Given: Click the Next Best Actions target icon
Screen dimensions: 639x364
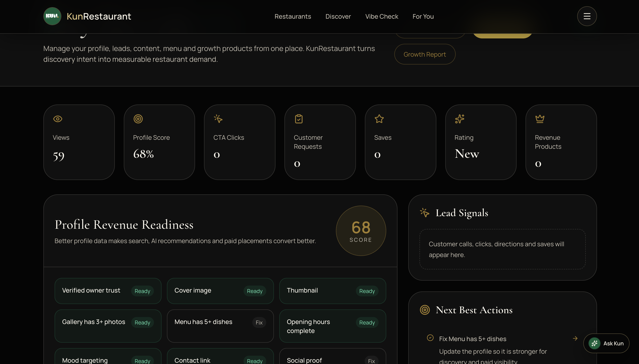Looking at the screenshot, I should point(425,310).
